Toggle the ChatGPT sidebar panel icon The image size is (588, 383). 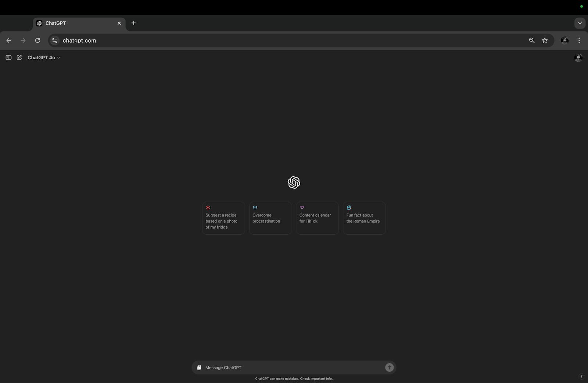coord(8,57)
